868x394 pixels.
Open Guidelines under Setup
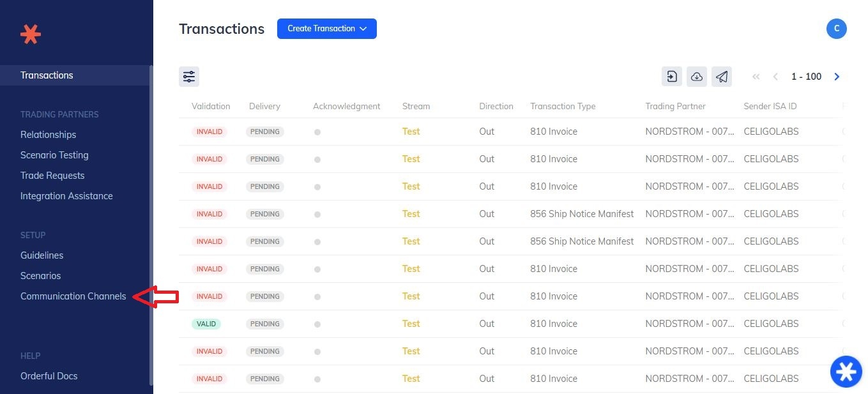point(42,255)
